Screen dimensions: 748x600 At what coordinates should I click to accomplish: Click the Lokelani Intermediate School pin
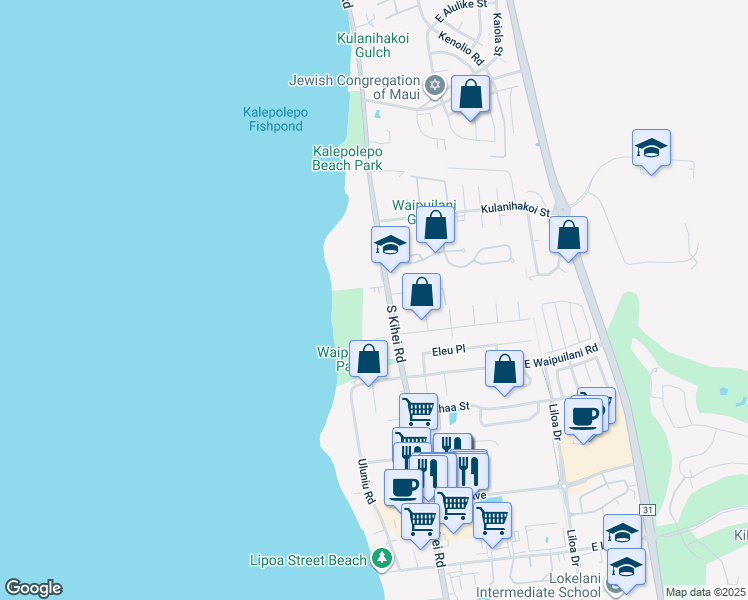tap(612, 586)
